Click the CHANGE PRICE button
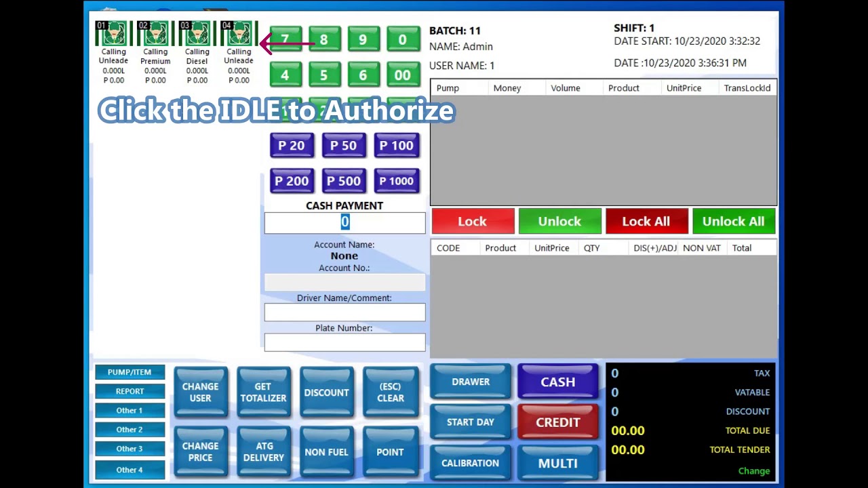Screen dimensions: 868x488 [200, 452]
